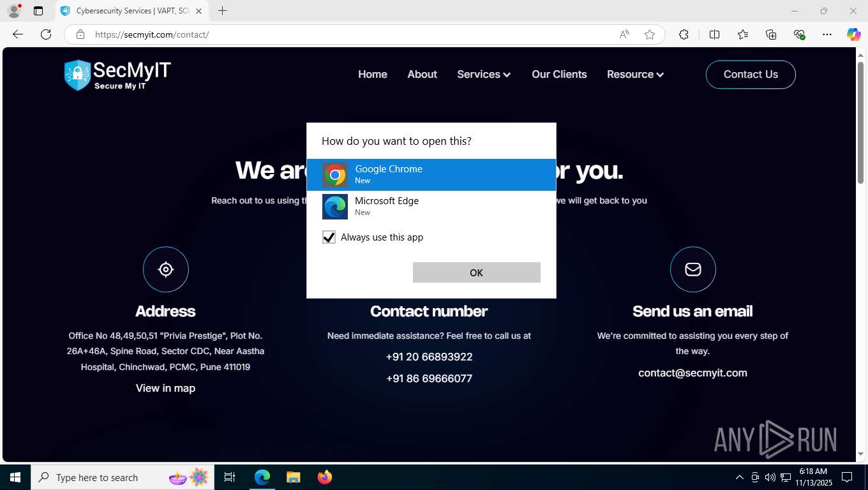This screenshot has height=490, width=868.
Task: Click the browser address bar URL
Action: pyautogui.click(x=152, y=34)
